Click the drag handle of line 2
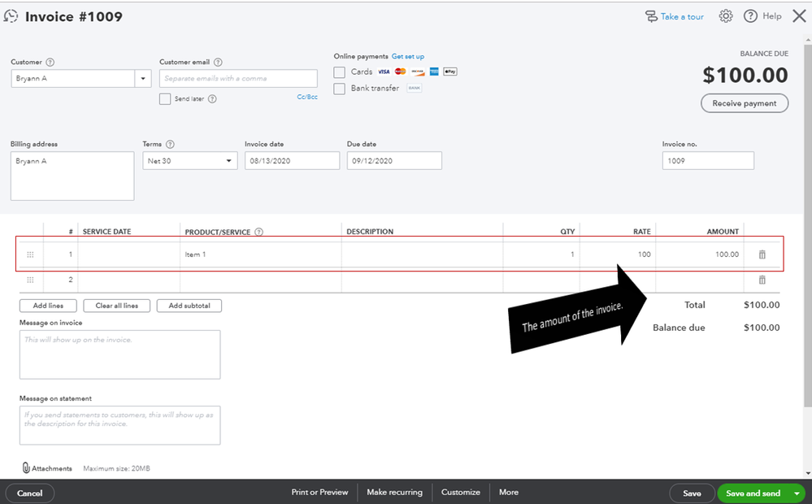The image size is (812, 504). tap(30, 280)
